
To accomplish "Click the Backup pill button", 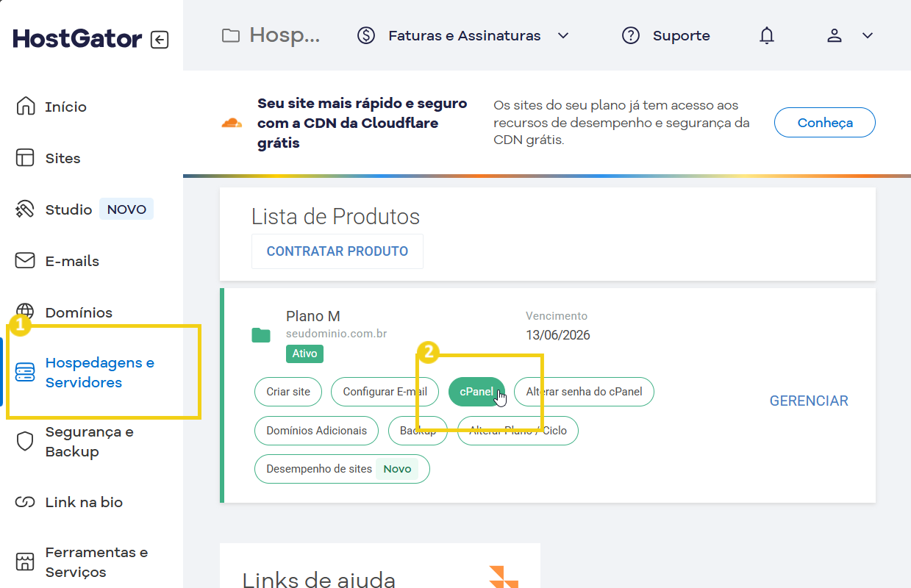I will [x=418, y=431].
